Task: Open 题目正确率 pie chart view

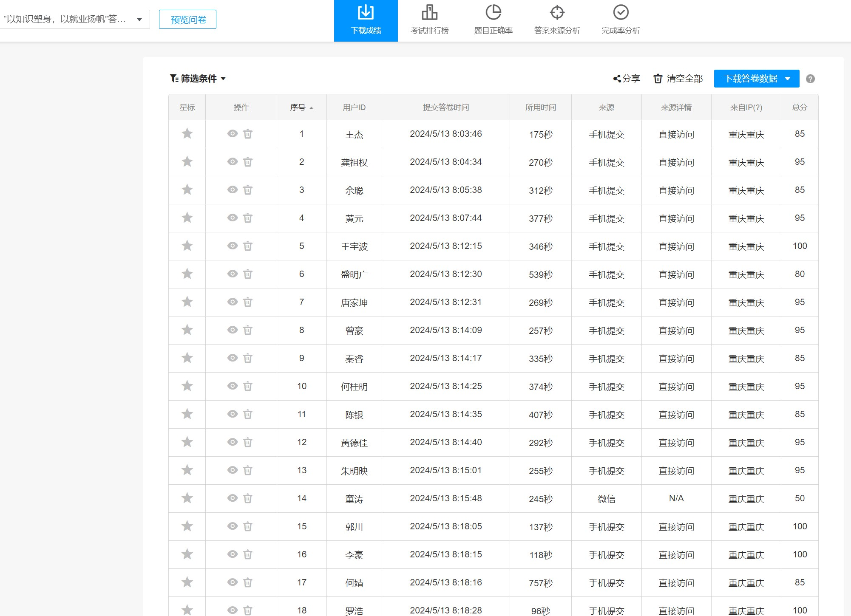Action: 493,20
